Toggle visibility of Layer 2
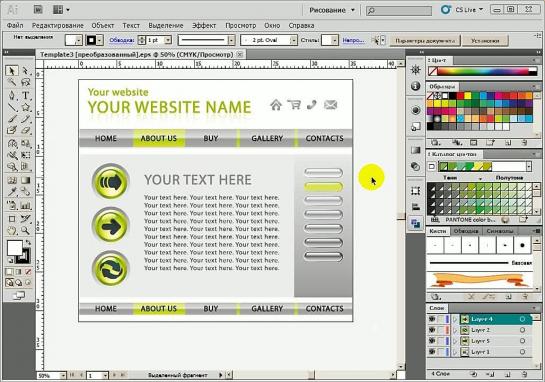 coord(432,330)
